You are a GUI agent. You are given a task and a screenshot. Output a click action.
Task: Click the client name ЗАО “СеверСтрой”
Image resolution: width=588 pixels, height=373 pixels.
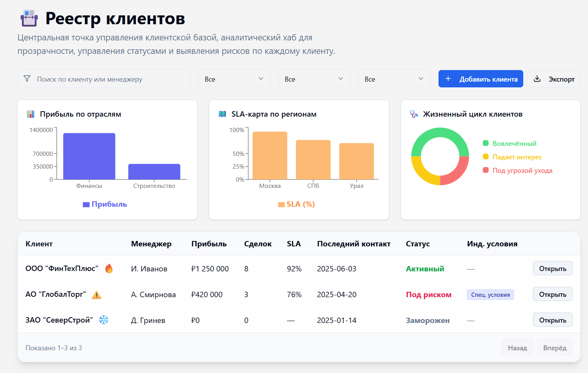click(x=59, y=320)
